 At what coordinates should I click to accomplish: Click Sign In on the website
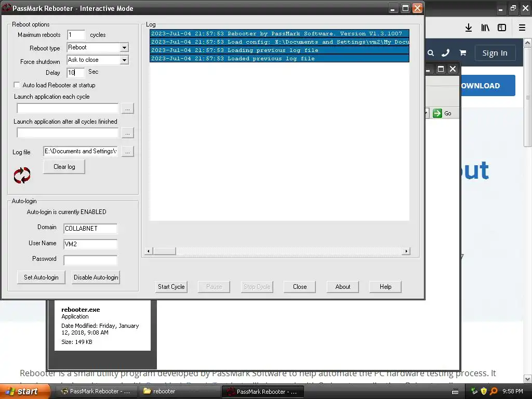pos(495,53)
